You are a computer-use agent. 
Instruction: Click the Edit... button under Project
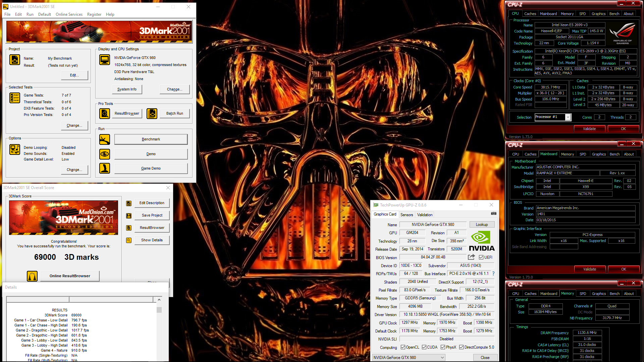tap(74, 75)
